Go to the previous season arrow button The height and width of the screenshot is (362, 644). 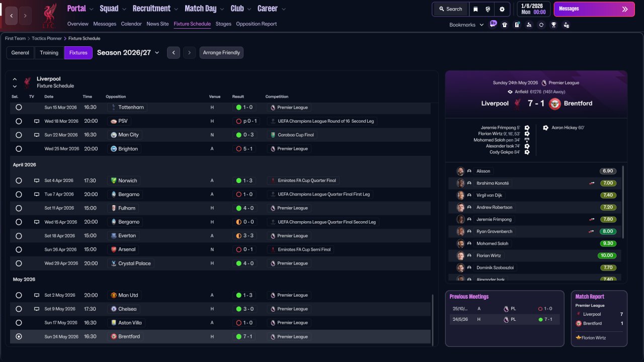(x=174, y=53)
